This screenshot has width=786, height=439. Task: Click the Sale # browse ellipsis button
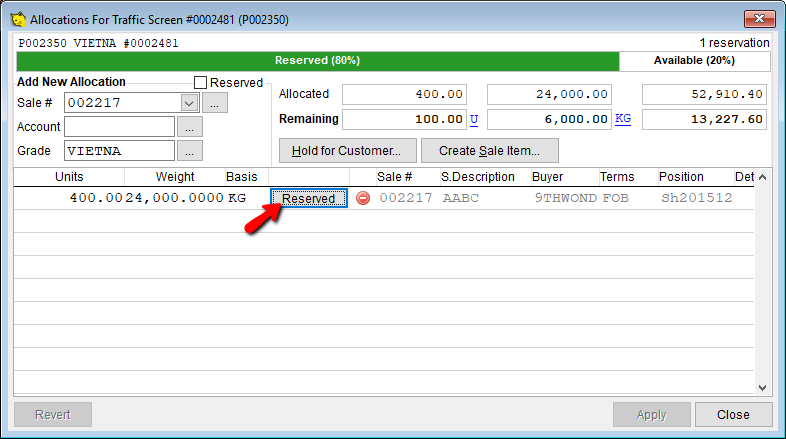tap(215, 103)
